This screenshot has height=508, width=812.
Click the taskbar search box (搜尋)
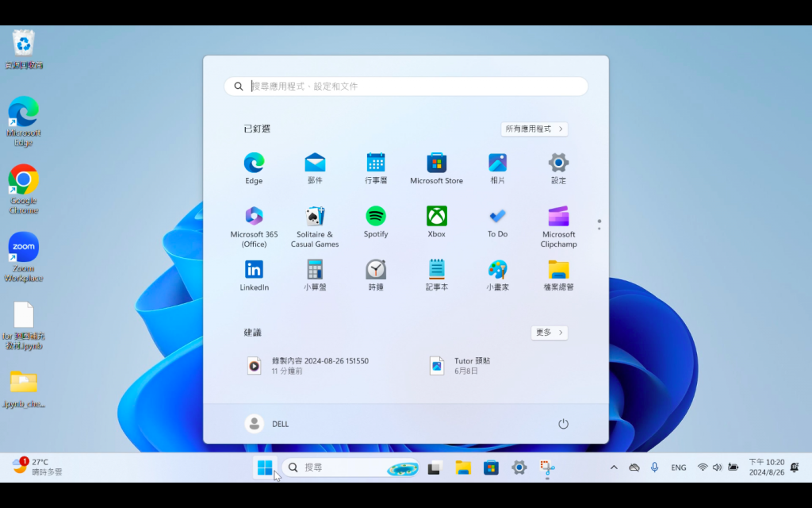[351, 468]
